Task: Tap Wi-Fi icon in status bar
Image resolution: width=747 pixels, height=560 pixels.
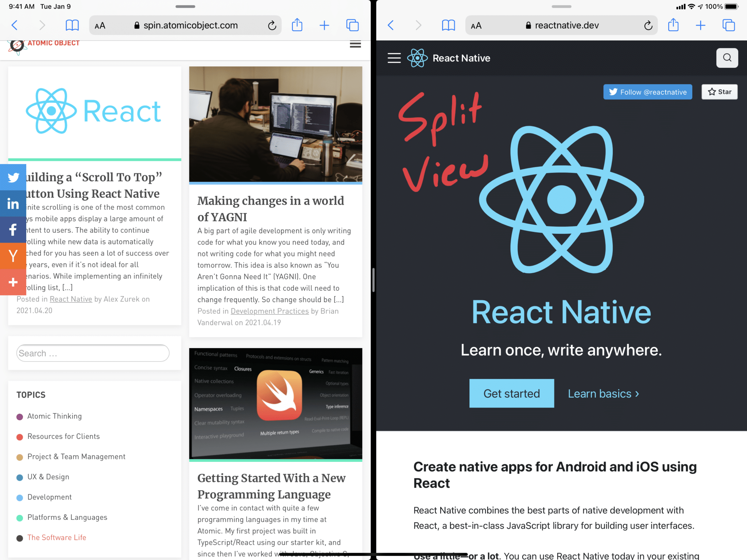Action: coord(691,7)
